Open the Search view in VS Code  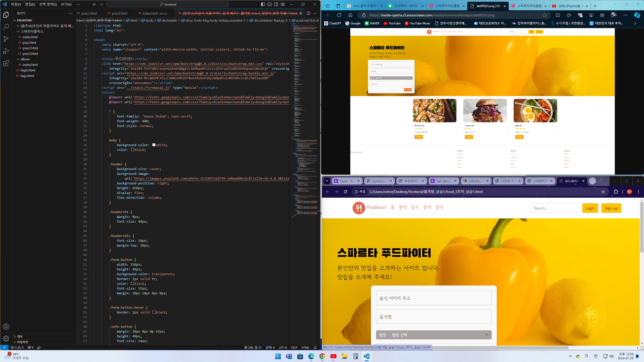coord(6,27)
